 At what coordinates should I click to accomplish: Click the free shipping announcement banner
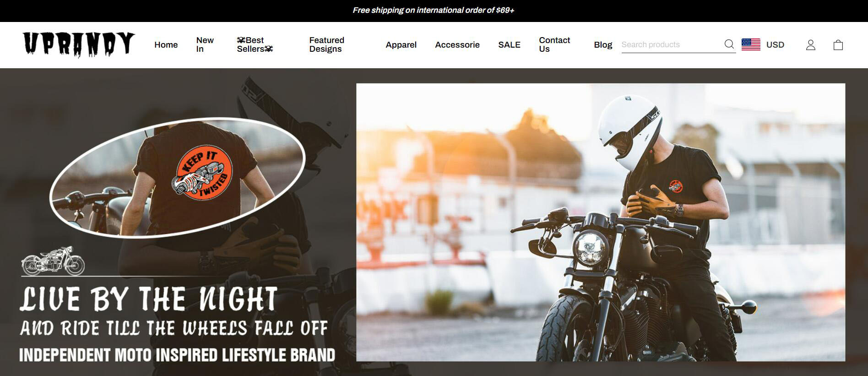click(x=434, y=10)
